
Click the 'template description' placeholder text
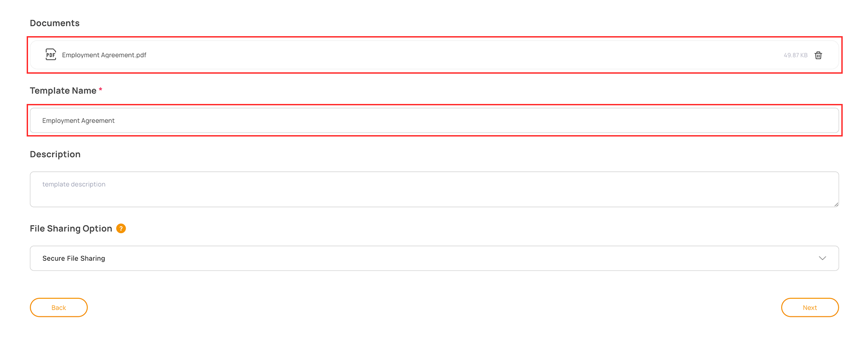tap(74, 184)
